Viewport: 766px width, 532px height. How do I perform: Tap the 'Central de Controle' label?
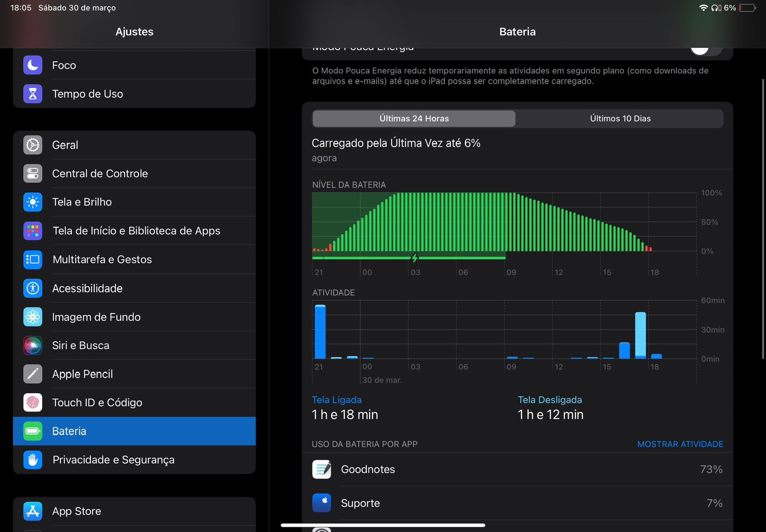click(100, 173)
